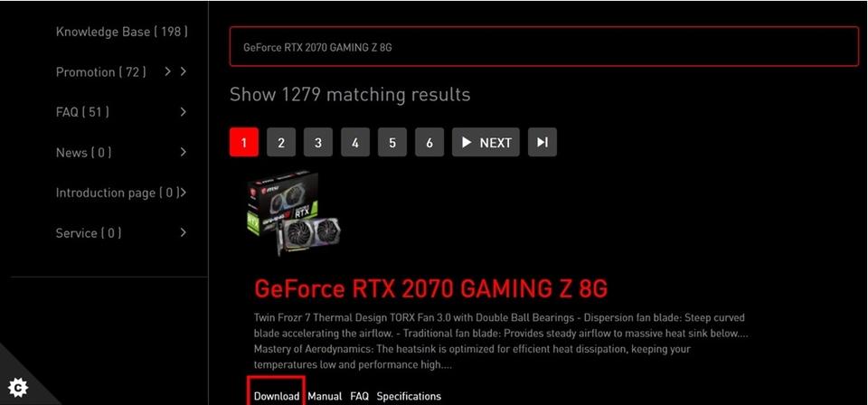The width and height of the screenshot is (868, 405).
Task: Open cookie settings gear icon
Action: [18, 387]
